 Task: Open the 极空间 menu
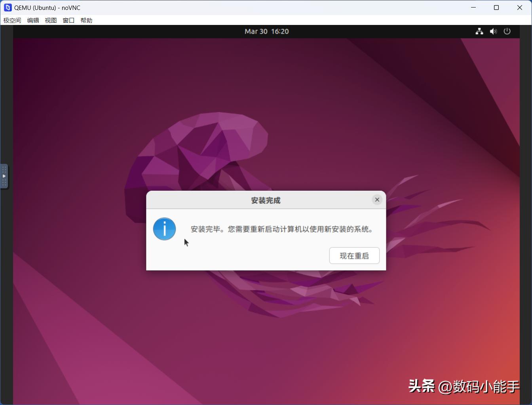pyautogui.click(x=12, y=20)
